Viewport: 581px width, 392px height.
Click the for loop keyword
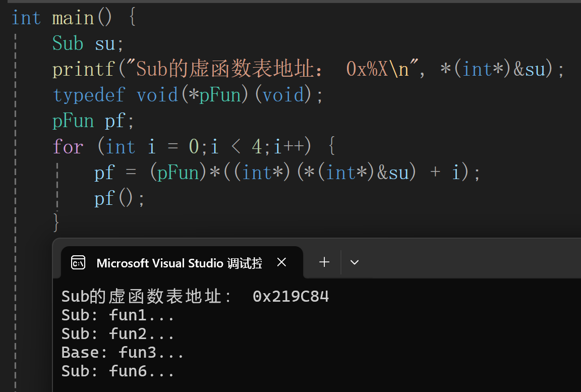click(68, 146)
